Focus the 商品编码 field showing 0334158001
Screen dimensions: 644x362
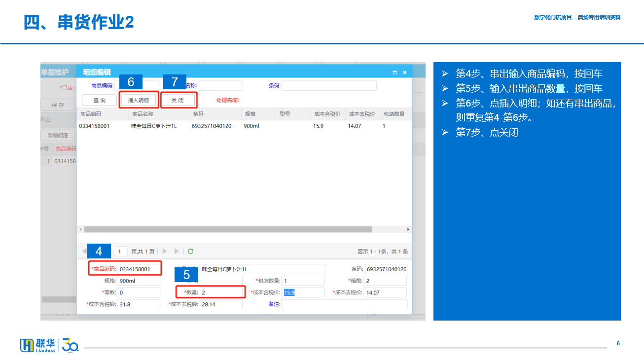[139, 269]
